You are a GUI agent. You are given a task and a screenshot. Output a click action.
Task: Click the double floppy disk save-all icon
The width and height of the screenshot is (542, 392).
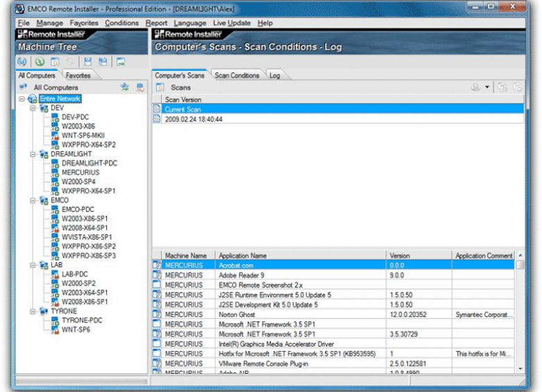coord(103,62)
